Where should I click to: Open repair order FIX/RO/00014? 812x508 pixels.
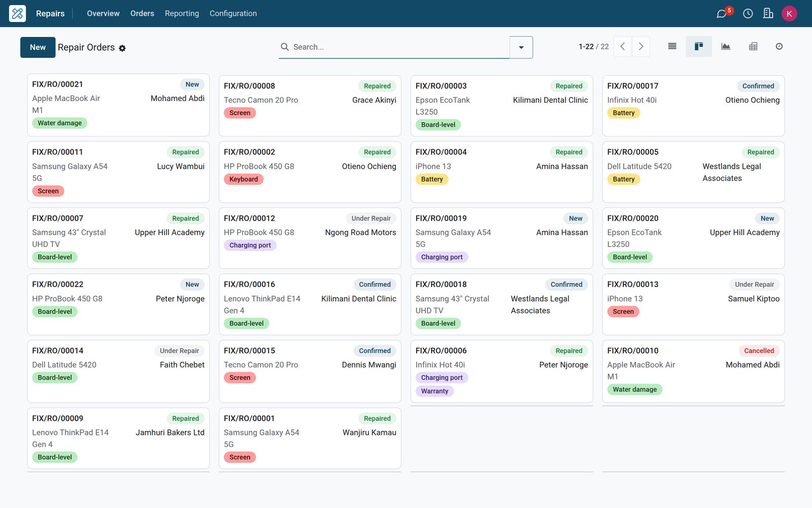(x=118, y=371)
